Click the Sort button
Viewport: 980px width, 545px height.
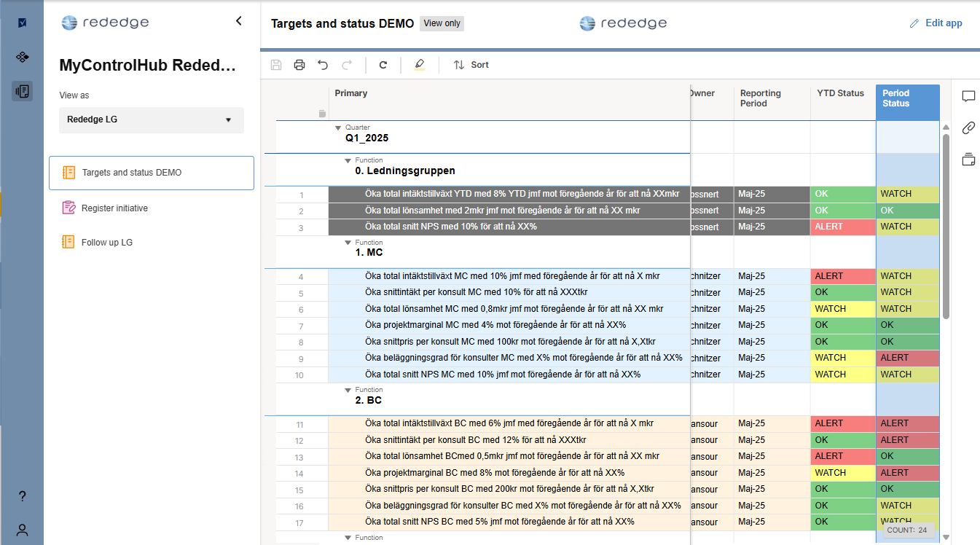point(471,65)
